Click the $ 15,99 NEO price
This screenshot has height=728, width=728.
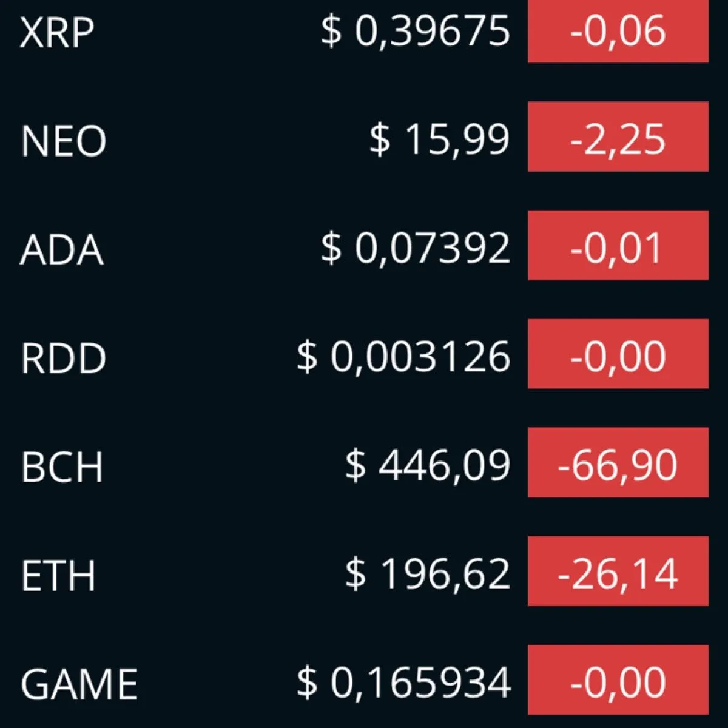[440, 140]
